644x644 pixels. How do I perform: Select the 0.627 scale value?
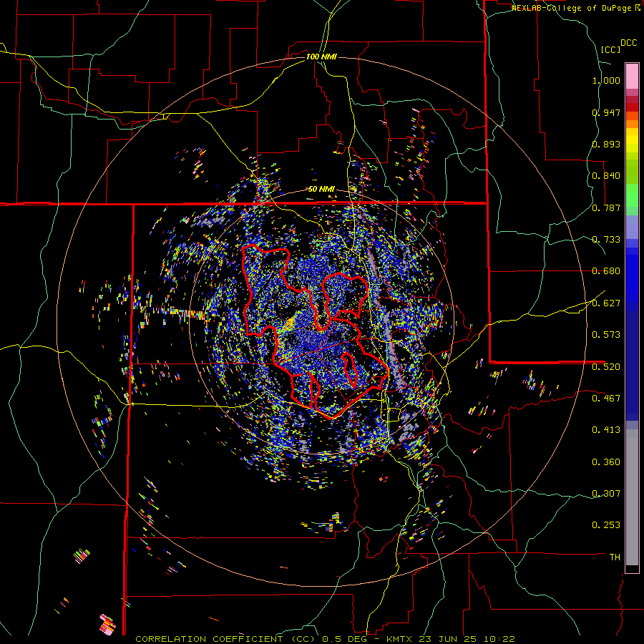(606, 303)
